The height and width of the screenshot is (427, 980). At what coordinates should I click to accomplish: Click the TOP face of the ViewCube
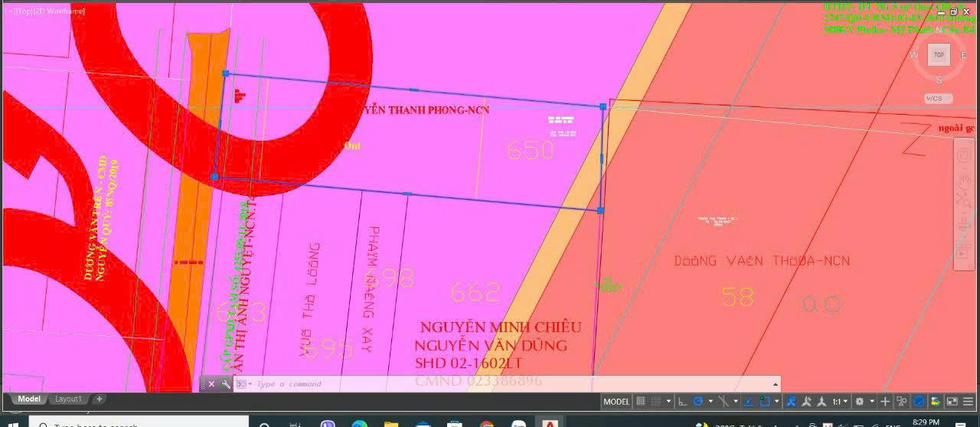coord(939,55)
